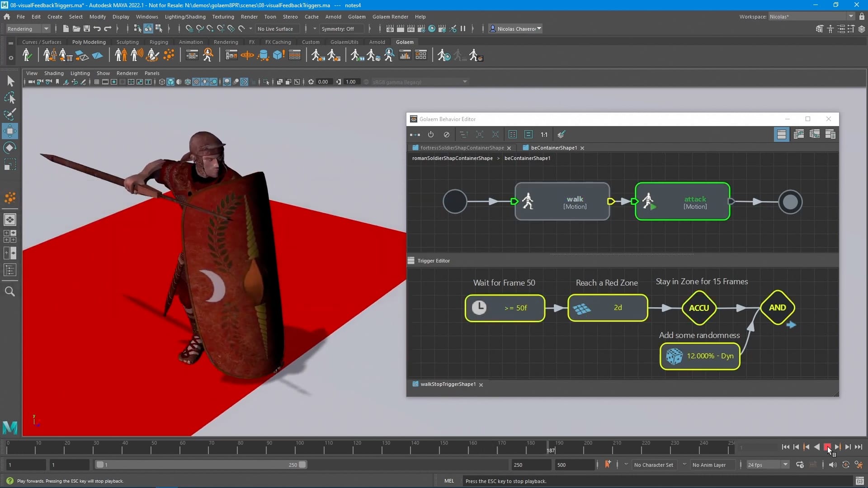Select the arrow Select tool in toolbox
Image resolution: width=868 pixels, height=488 pixels.
click(x=10, y=81)
